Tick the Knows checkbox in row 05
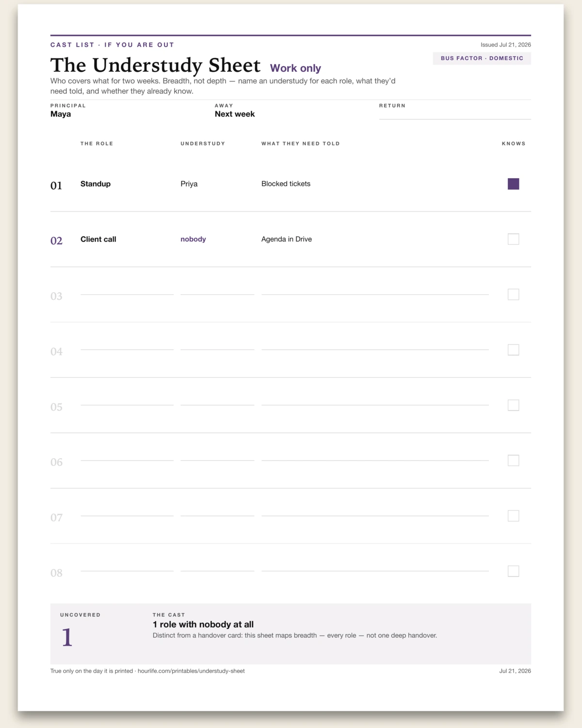 [513, 405]
